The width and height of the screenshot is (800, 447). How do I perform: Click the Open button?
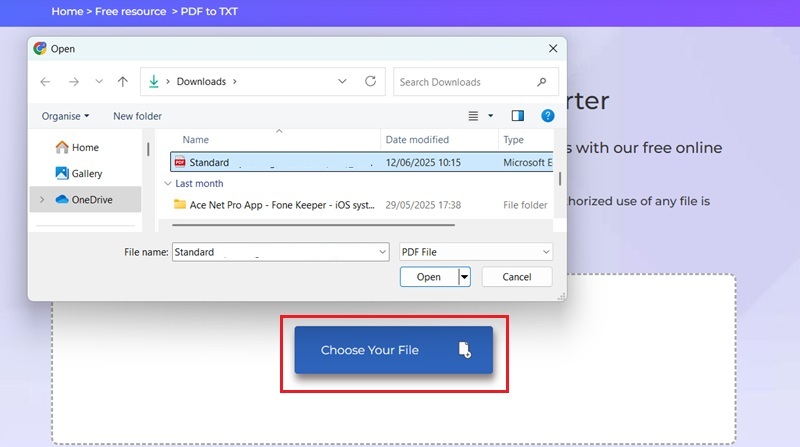(429, 277)
